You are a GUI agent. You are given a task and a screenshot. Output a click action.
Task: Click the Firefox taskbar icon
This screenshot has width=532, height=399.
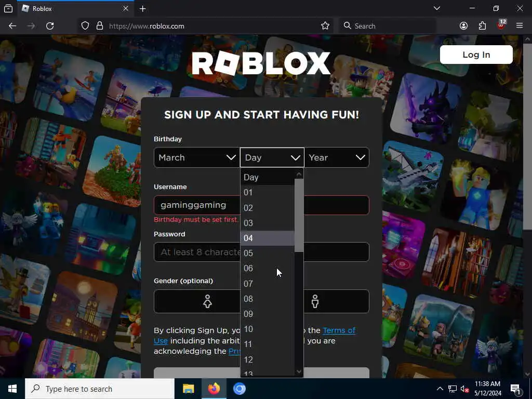(214, 389)
